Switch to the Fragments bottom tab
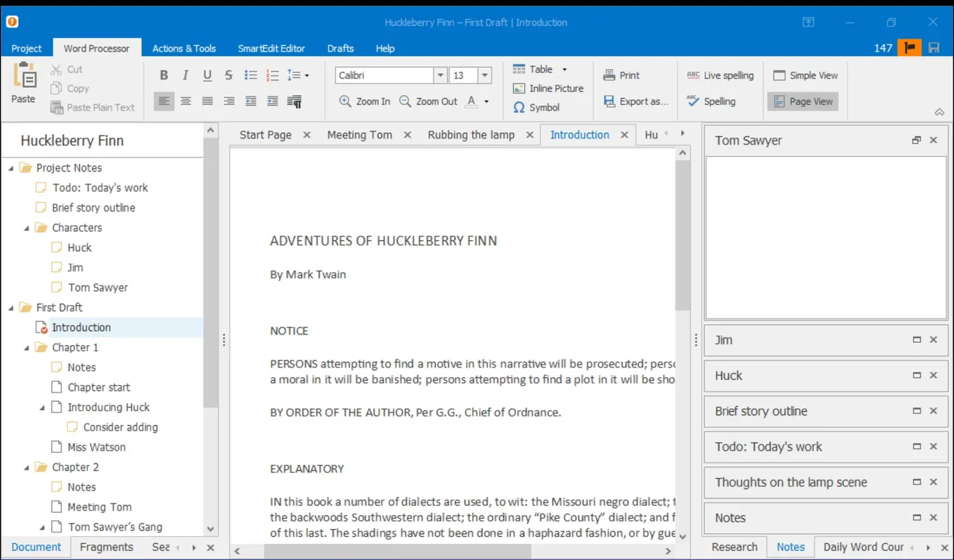This screenshot has width=954, height=560. click(x=106, y=547)
